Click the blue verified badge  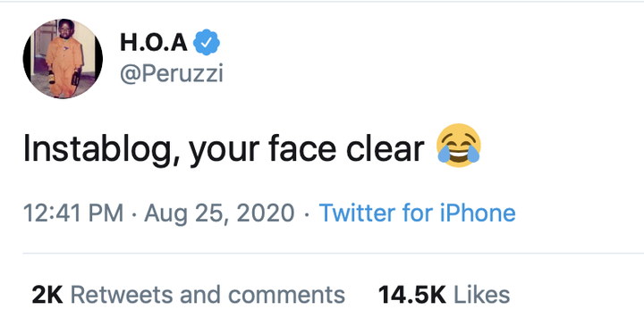207,42
